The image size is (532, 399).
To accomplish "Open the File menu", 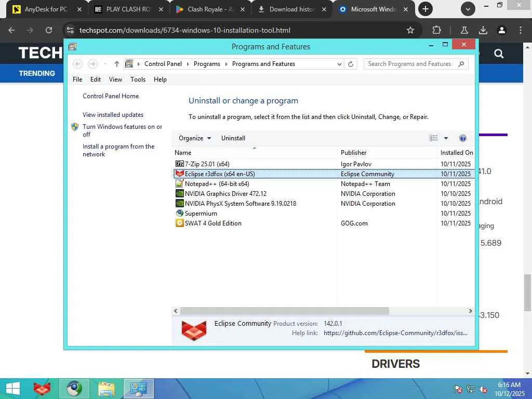I will click(x=77, y=79).
